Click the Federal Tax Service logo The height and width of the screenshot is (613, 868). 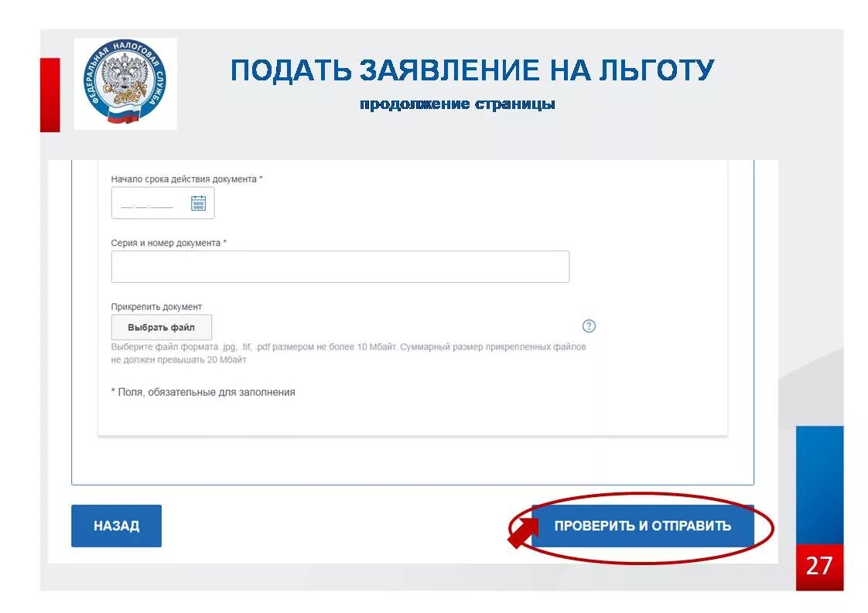[x=125, y=83]
